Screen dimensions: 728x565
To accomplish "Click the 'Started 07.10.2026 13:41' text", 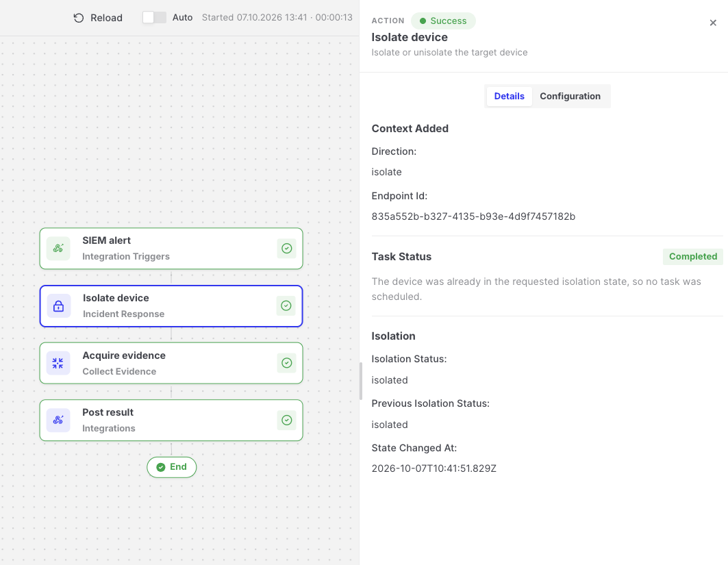I will (x=255, y=18).
